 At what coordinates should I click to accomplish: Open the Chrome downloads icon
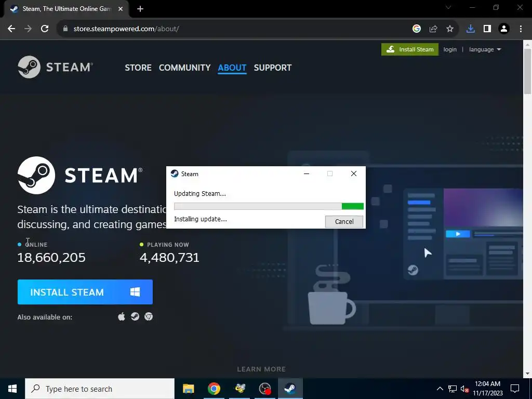[471, 29]
